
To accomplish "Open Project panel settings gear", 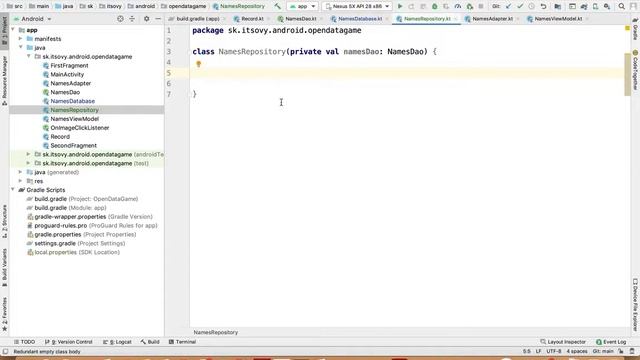I will point(147,19).
